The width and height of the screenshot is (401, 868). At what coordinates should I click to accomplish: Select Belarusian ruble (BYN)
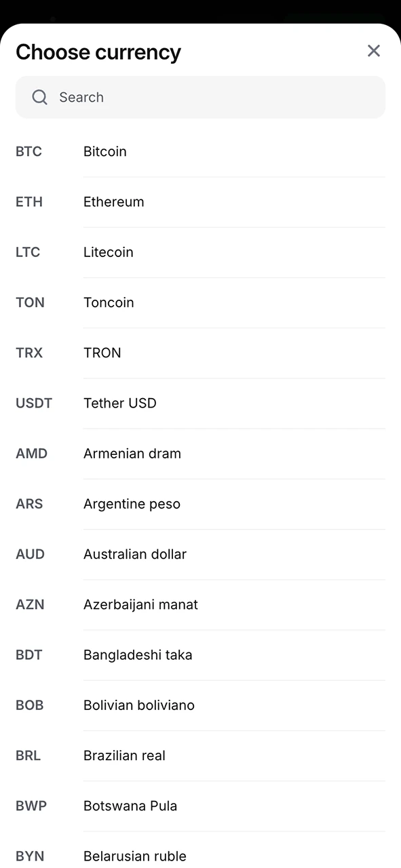pos(200,853)
